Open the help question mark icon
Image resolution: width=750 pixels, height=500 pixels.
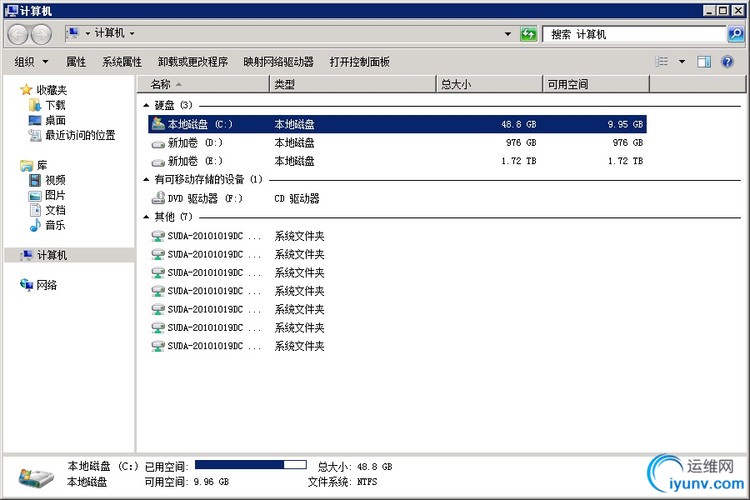(727, 62)
